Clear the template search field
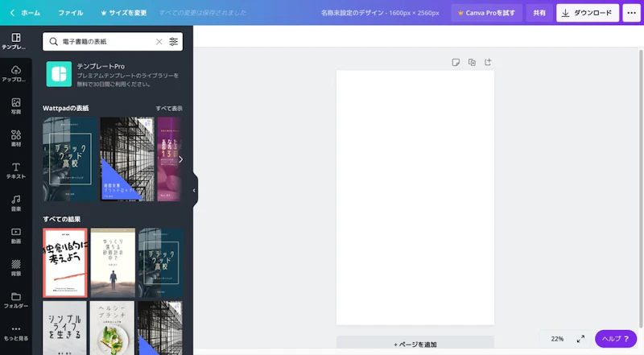Image resolution: width=644 pixels, height=355 pixels. pos(159,42)
